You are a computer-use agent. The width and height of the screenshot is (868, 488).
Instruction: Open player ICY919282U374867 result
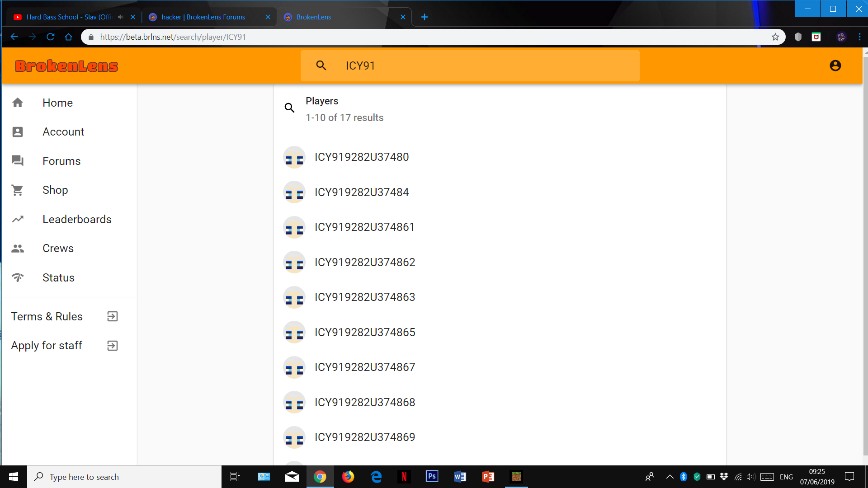click(500, 367)
